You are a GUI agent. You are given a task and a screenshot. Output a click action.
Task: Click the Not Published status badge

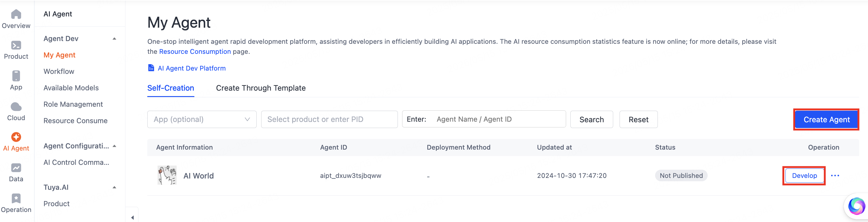(681, 175)
